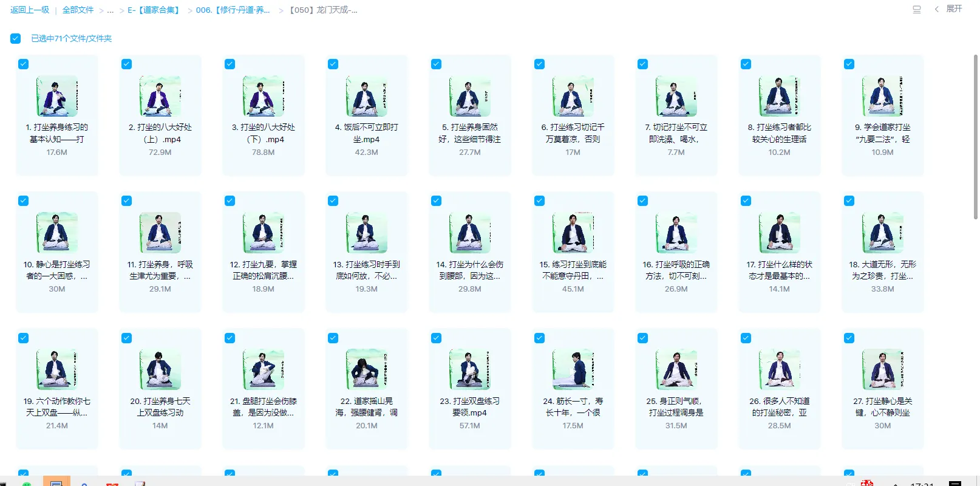Open video thumbnail 7. 切记打坐不可立即洗澡
This screenshot has height=486, width=980.
(x=676, y=96)
